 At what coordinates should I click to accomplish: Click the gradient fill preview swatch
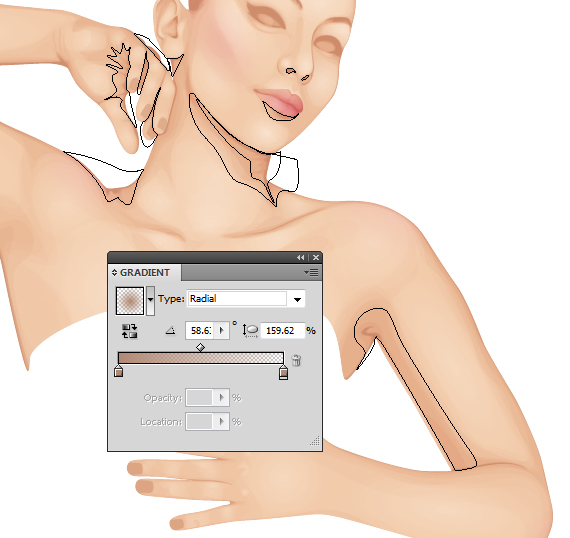point(130,300)
